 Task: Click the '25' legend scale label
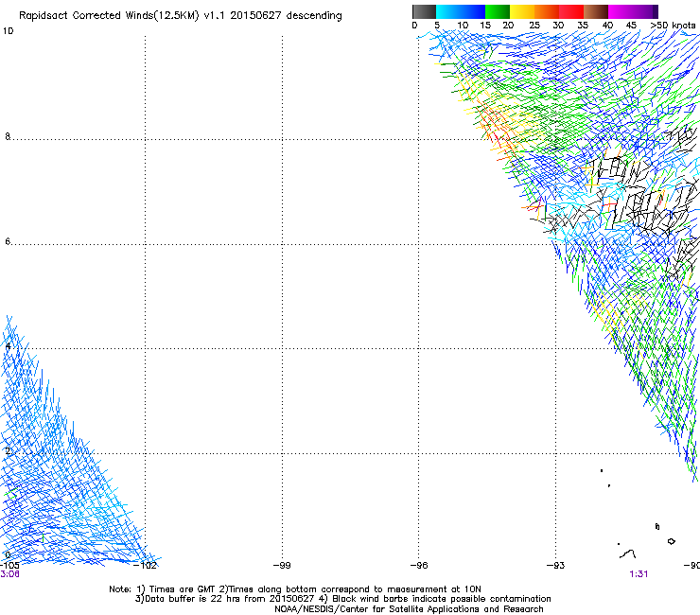tap(534, 26)
